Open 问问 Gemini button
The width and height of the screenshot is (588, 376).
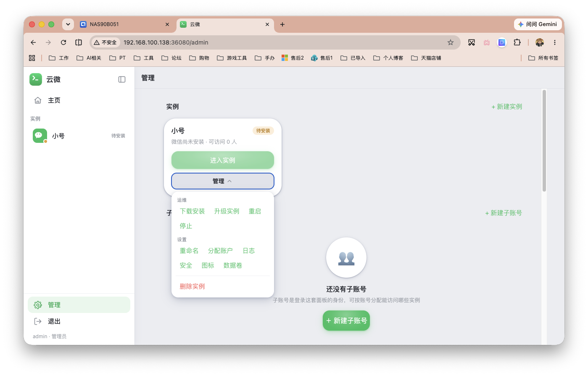pyautogui.click(x=538, y=24)
